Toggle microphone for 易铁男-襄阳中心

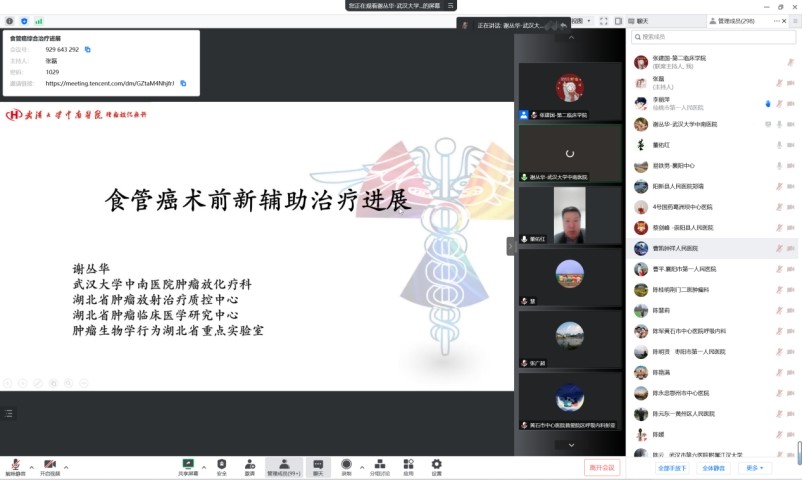779,165
